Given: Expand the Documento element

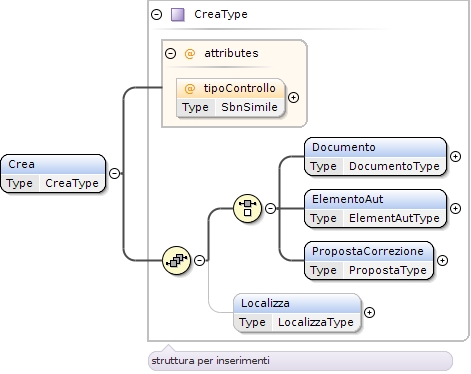Looking at the screenshot, I should click(455, 156).
